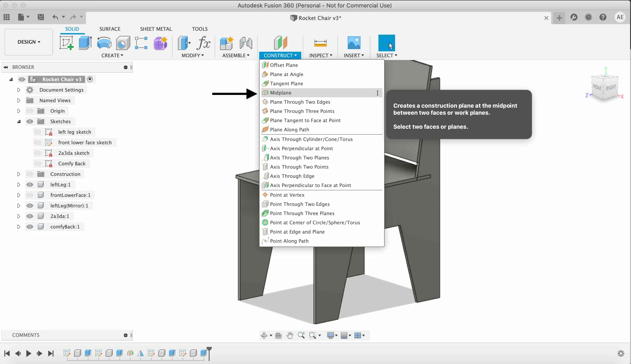This screenshot has width=631, height=364.
Task: Select the Revolve tool icon
Action: (x=104, y=43)
